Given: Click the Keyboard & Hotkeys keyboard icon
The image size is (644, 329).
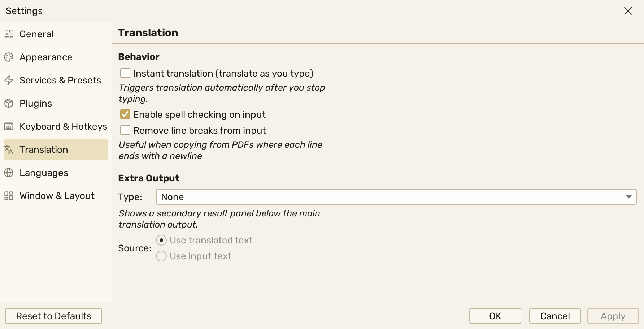Looking at the screenshot, I should (9, 126).
